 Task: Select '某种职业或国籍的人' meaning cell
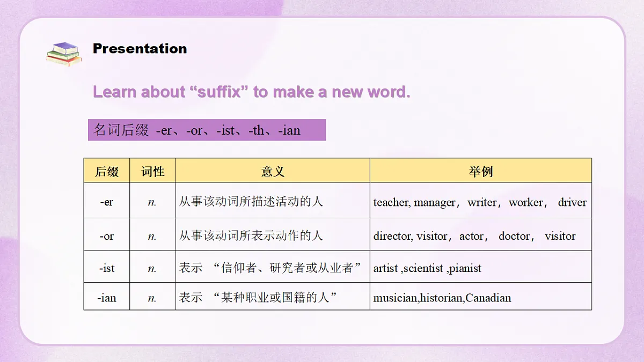tap(273, 296)
